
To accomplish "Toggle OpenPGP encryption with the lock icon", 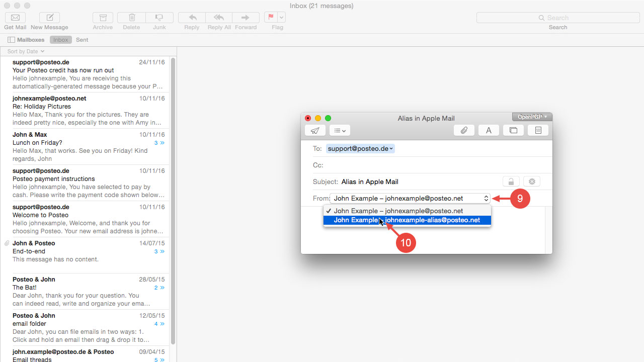I will [511, 181].
